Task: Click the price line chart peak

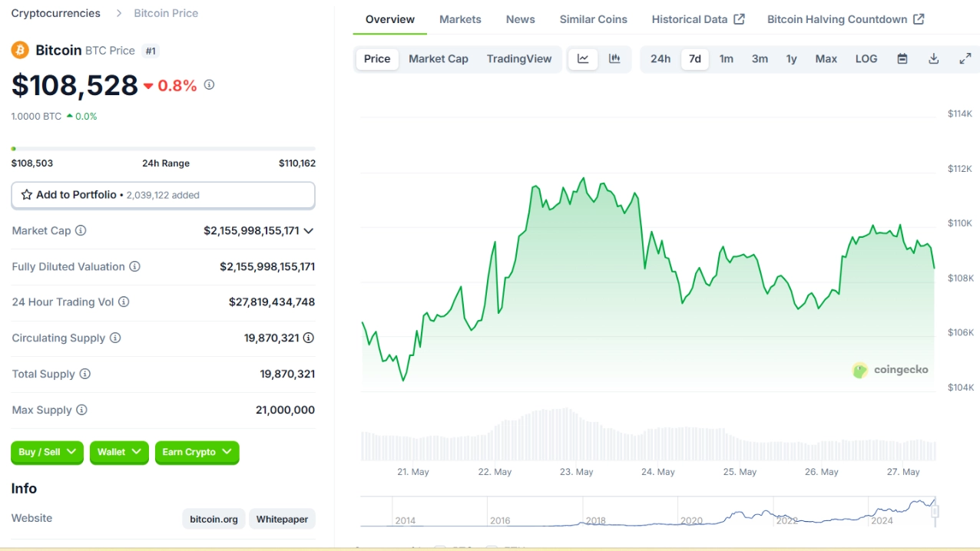Action: [x=584, y=178]
